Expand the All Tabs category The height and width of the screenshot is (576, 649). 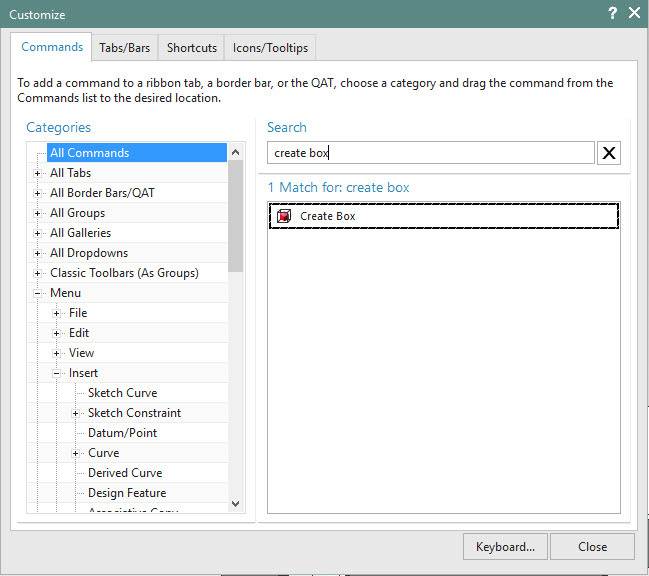pos(37,173)
